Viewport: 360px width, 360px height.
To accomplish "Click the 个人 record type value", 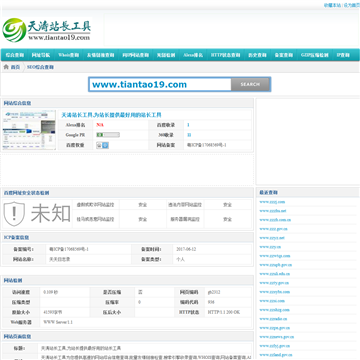I will (180, 259).
